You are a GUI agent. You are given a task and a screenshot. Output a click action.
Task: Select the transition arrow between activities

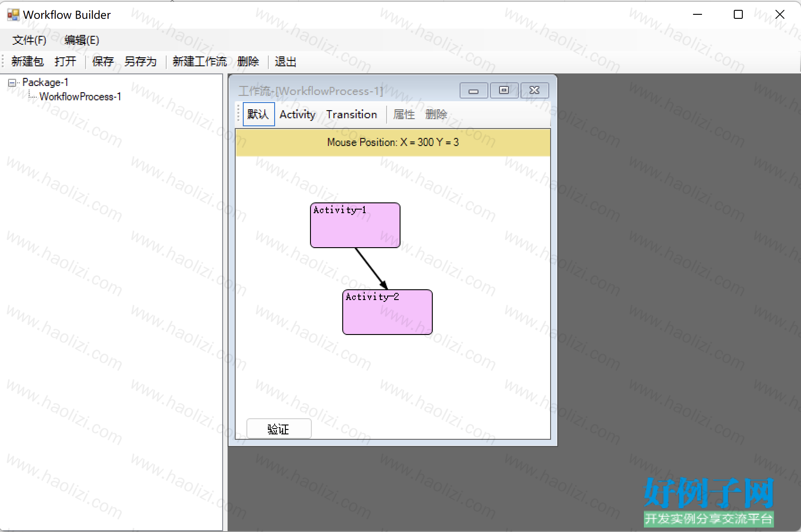pos(371,268)
